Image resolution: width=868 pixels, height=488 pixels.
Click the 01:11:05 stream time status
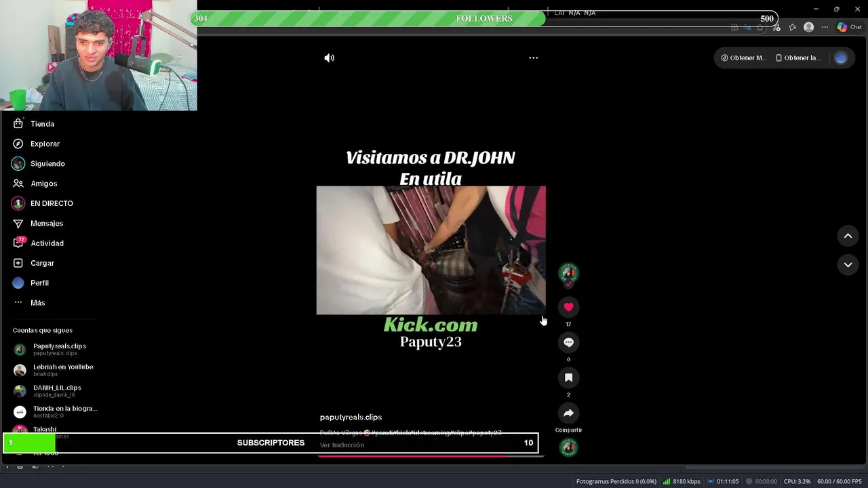coord(722,481)
